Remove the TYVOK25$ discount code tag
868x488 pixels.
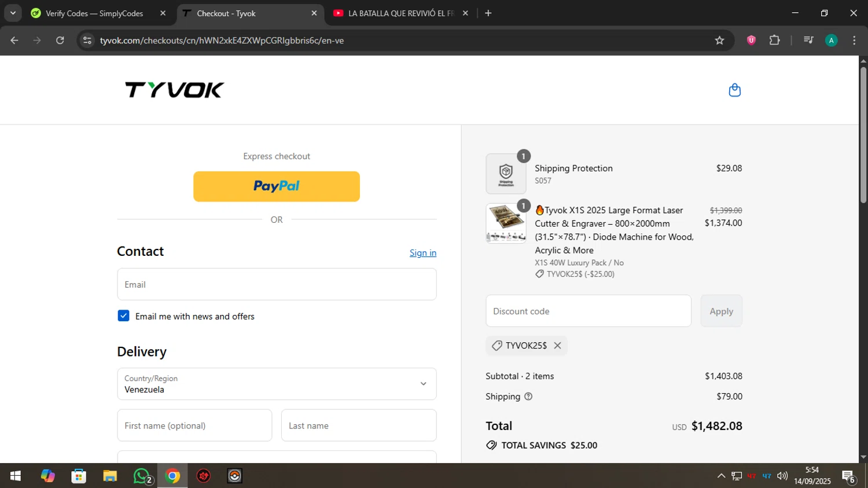557,346
